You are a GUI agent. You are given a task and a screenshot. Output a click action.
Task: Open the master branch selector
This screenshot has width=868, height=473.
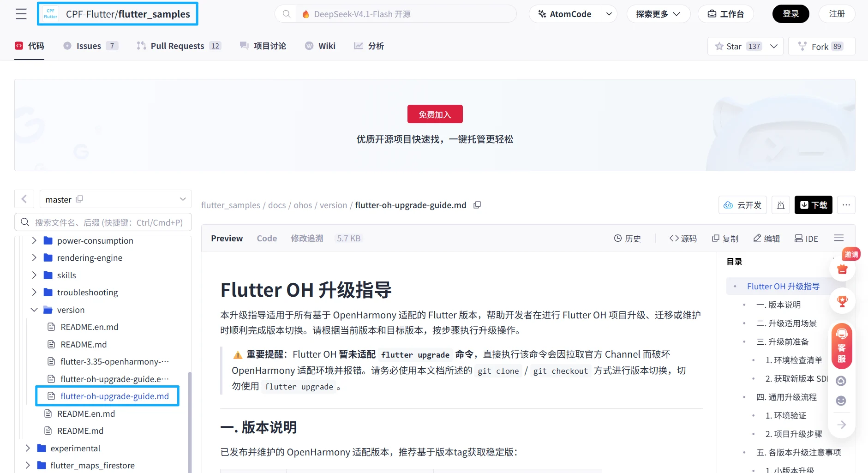click(115, 199)
